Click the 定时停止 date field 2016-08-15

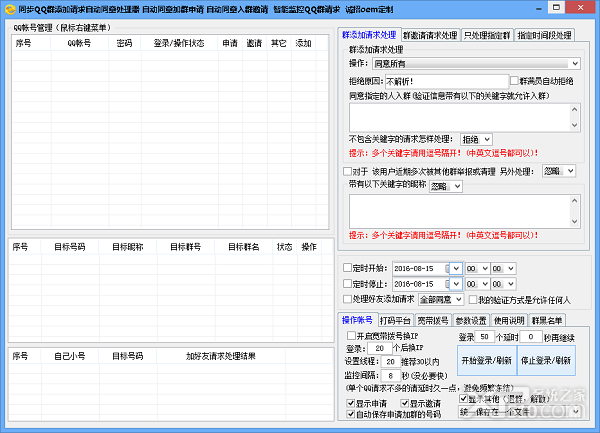click(x=420, y=284)
